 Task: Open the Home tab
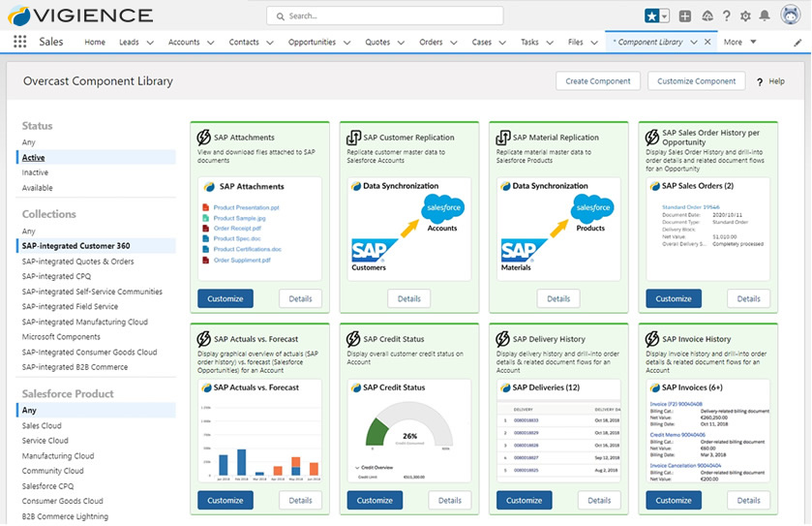tap(95, 42)
